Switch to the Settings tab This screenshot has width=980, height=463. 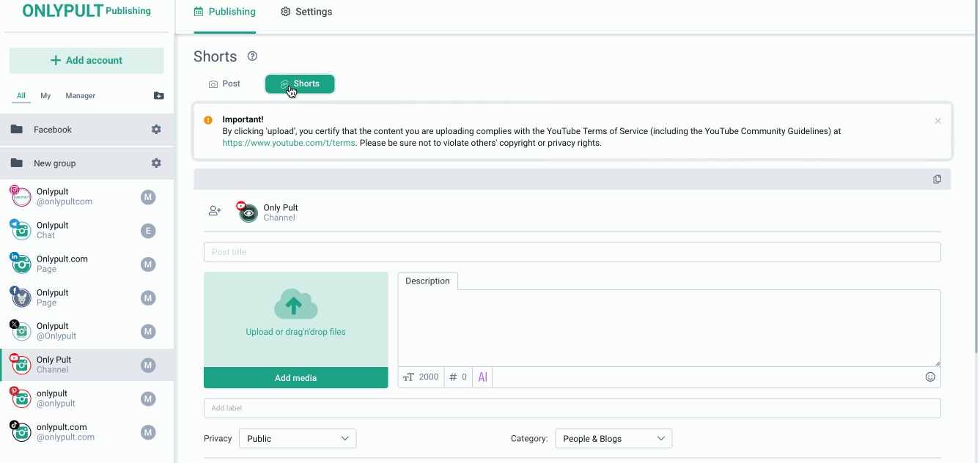click(x=306, y=12)
